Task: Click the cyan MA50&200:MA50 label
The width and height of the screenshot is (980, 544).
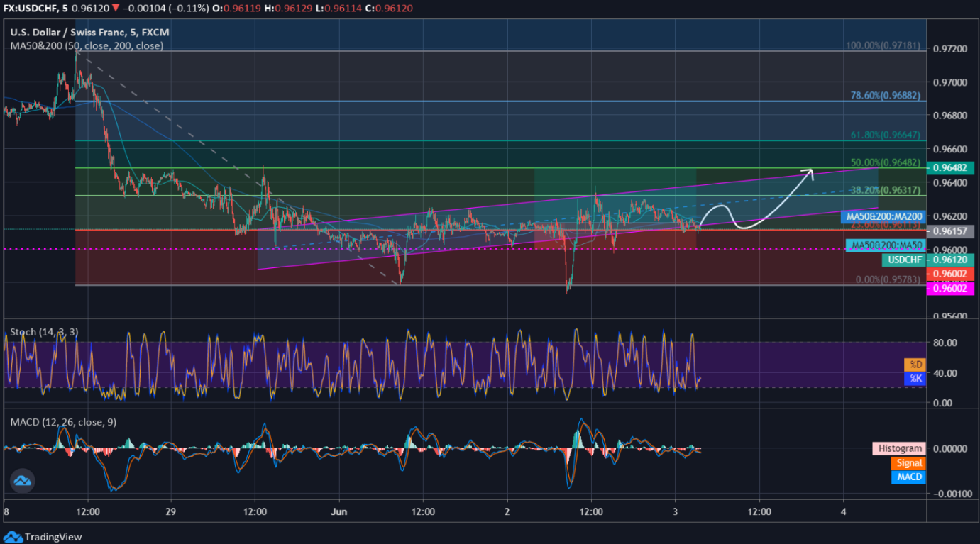Action: [886, 245]
